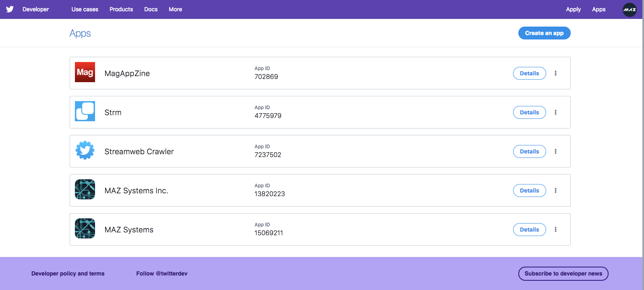644x290 pixels.
Task: Open Developer policy and terms link
Action: click(x=68, y=273)
